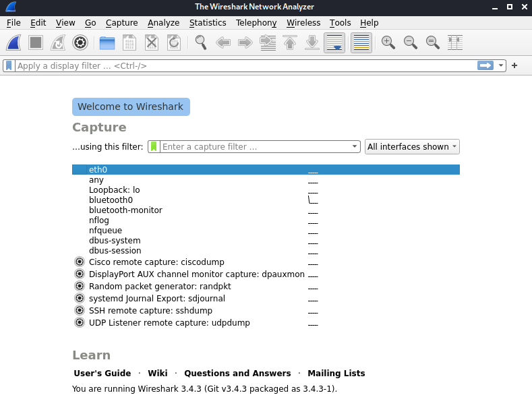Open the Wiki link
The height and width of the screenshot is (416, 532).
pos(157,374)
